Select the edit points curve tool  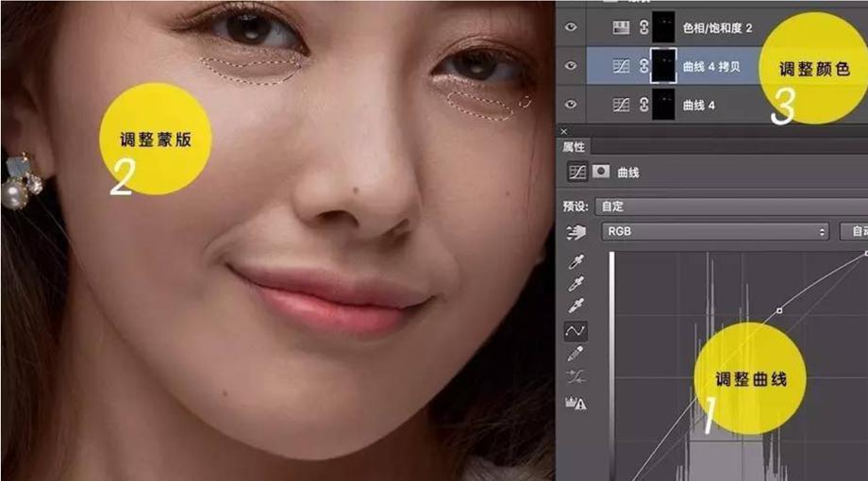pos(576,331)
